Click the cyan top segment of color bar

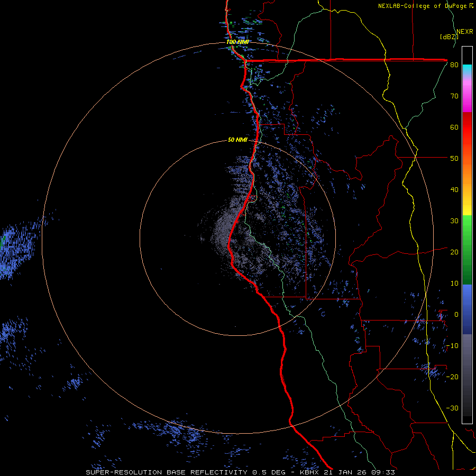point(467,70)
